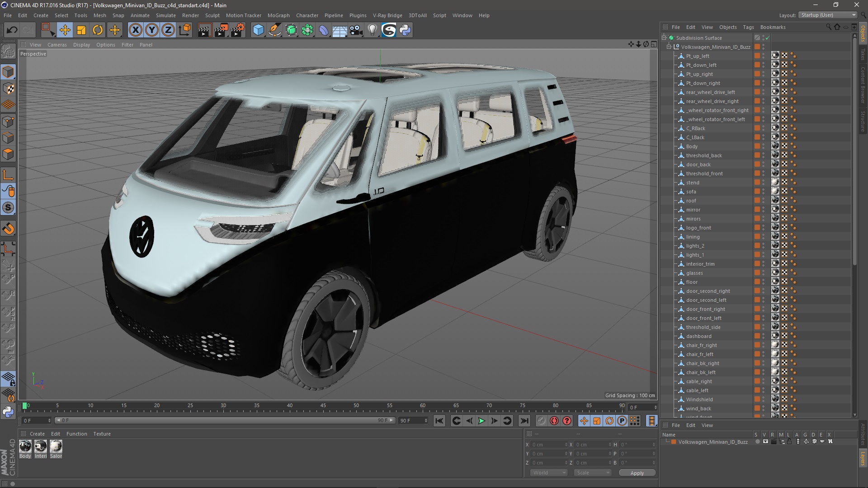Add a floor/environment object
Viewport: 868px width, 488px height.
(340, 30)
